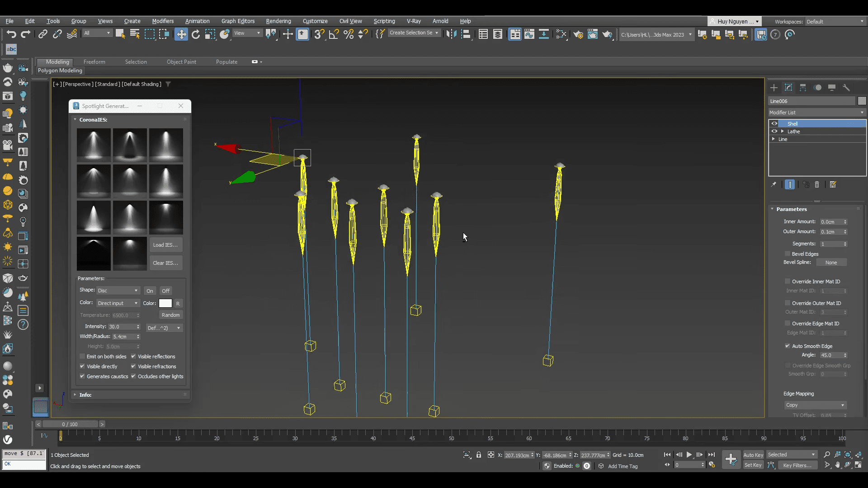The width and height of the screenshot is (868, 488).
Task: Select the Select and Move tool
Action: pos(181,34)
